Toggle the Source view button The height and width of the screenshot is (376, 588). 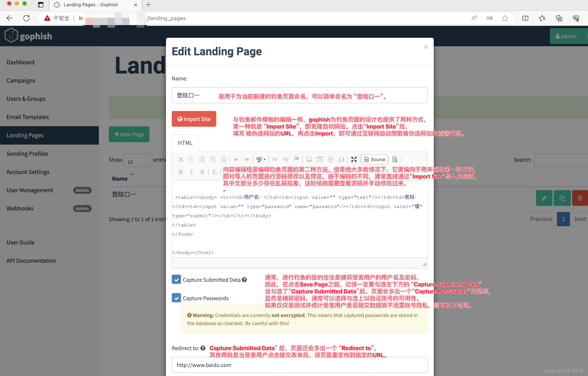point(374,159)
